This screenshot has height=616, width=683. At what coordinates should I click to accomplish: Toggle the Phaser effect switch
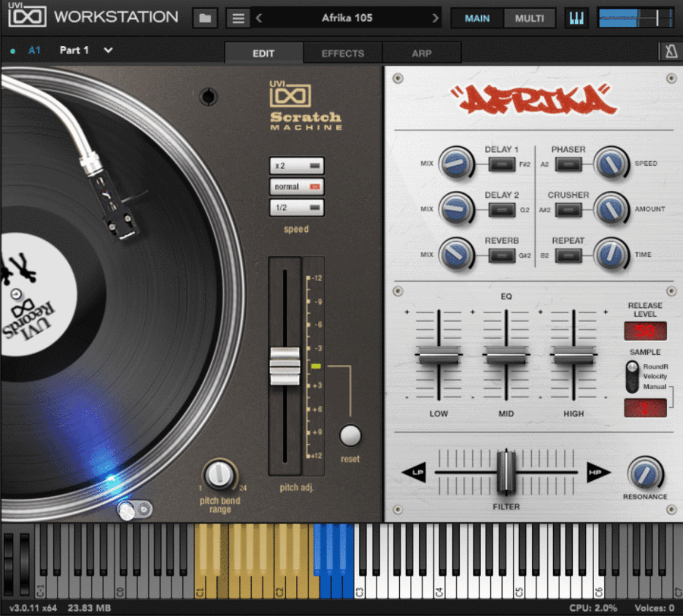click(x=568, y=165)
